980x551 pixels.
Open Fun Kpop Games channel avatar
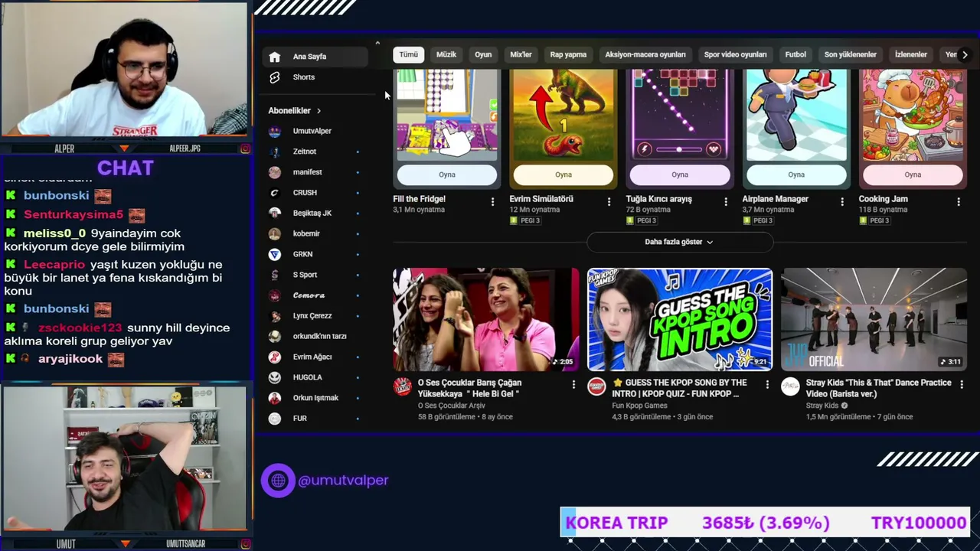(596, 386)
